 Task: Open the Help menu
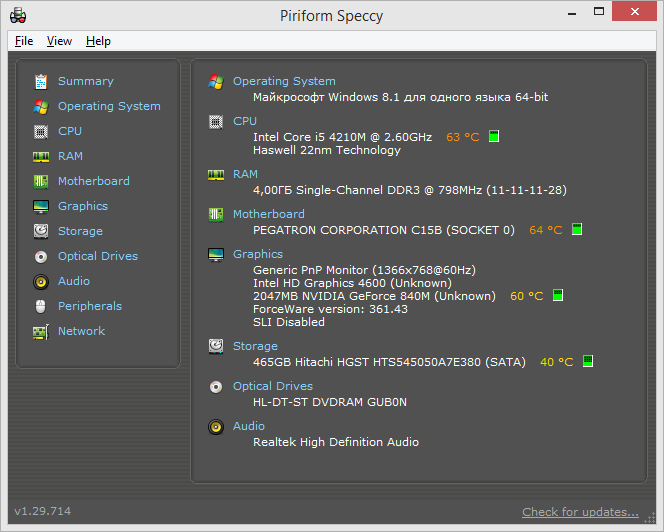point(98,41)
